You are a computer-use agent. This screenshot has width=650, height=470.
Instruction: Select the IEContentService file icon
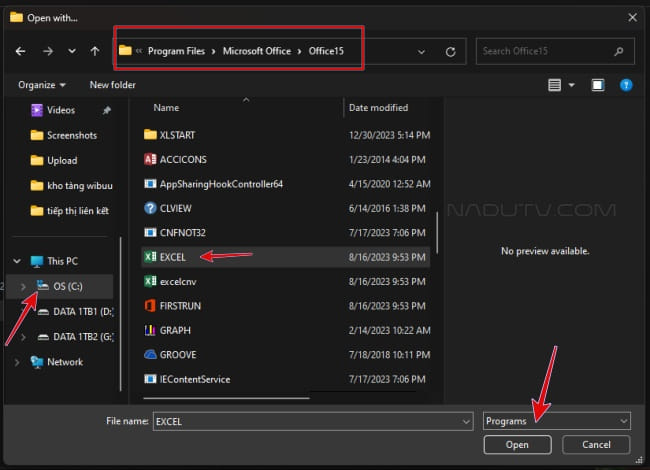coord(150,379)
